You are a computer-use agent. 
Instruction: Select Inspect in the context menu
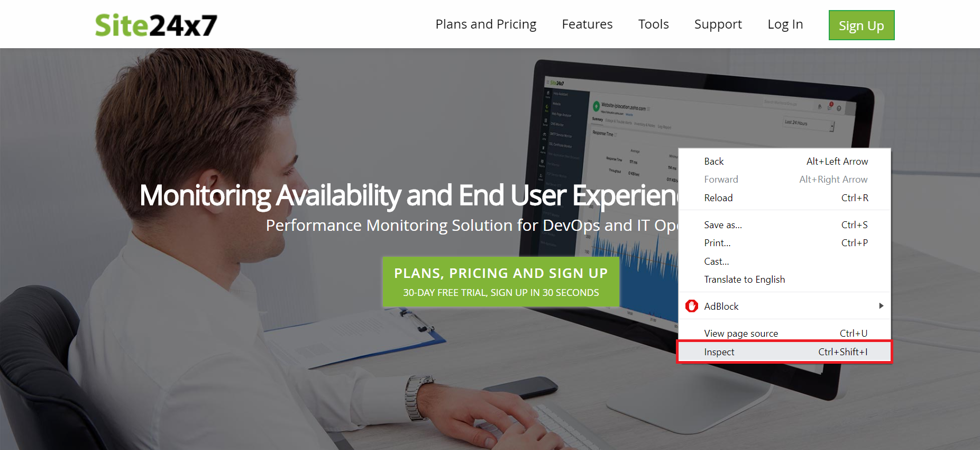(785, 352)
